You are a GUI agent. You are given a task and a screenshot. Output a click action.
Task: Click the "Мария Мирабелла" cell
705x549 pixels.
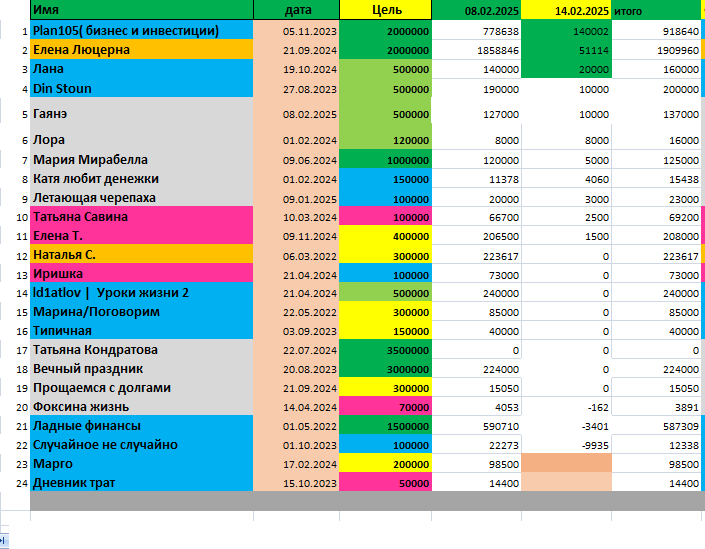click(x=142, y=159)
